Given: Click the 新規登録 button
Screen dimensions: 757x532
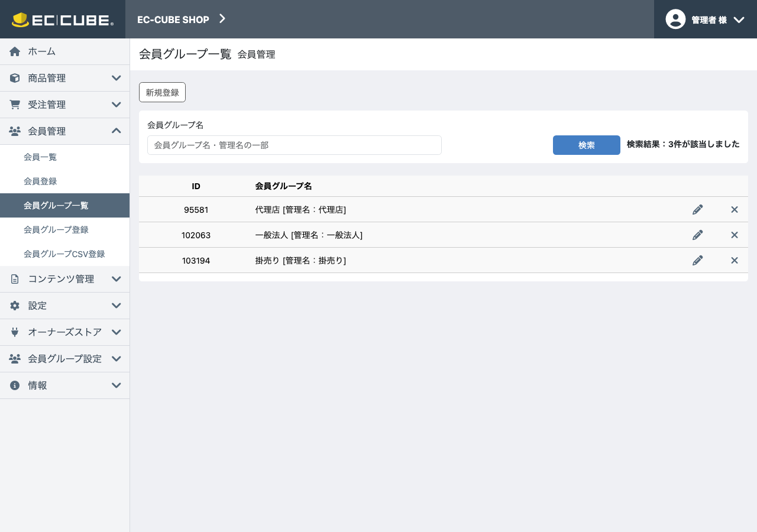Looking at the screenshot, I should 162,92.
